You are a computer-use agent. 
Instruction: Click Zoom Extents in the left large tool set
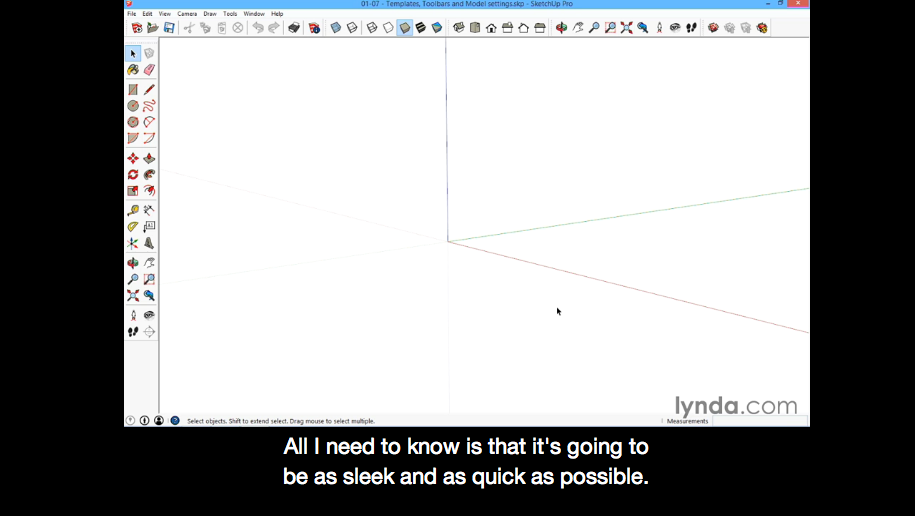tap(133, 296)
